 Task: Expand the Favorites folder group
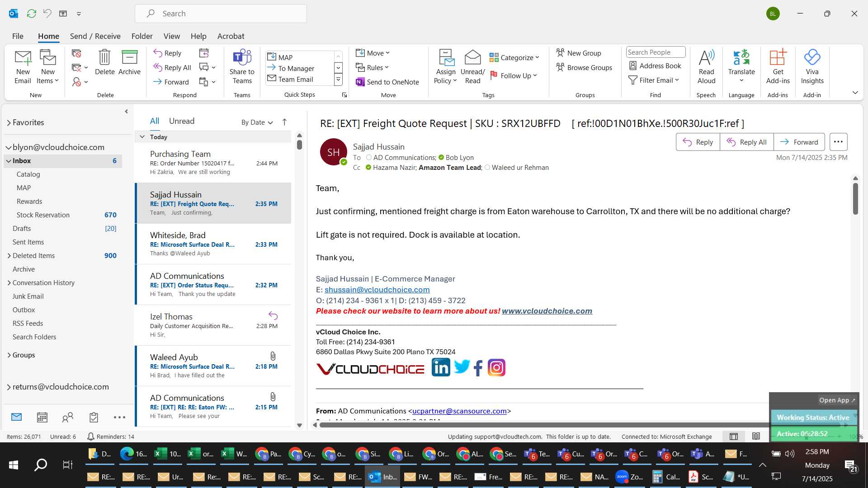click(x=9, y=122)
